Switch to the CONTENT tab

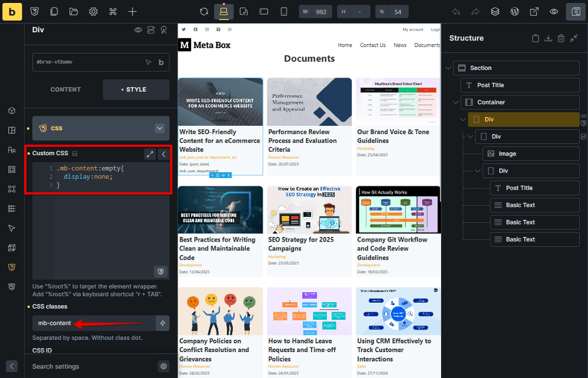point(66,89)
